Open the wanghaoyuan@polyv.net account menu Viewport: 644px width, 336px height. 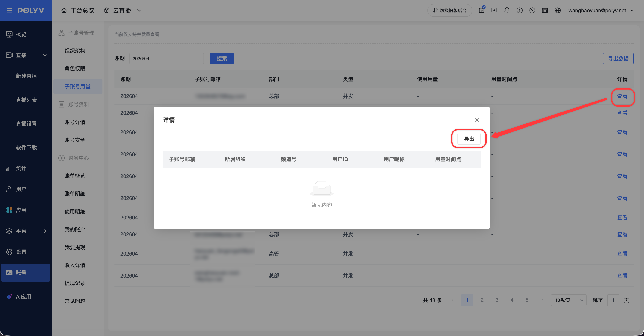(x=601, y=10)
